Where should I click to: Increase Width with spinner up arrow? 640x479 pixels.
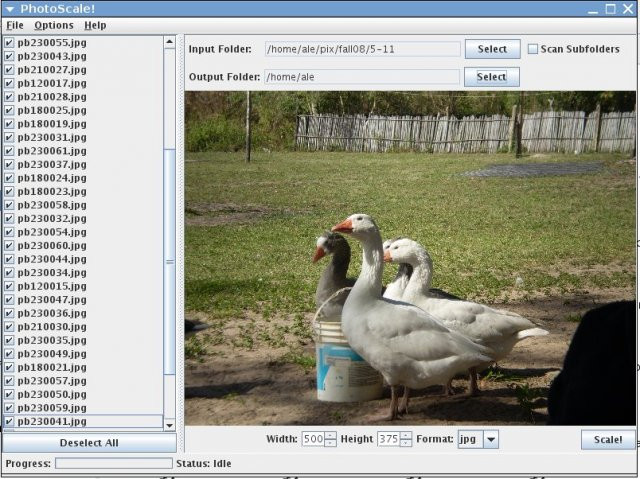point(330,435)
